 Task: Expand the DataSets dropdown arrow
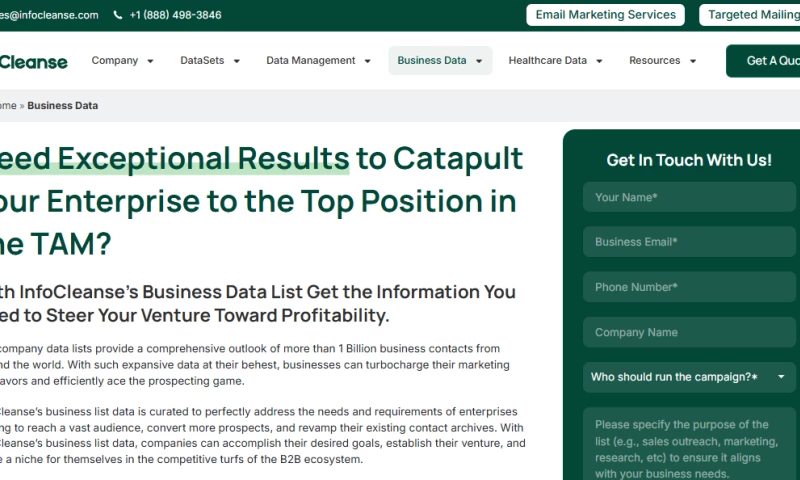click(237, 61)
